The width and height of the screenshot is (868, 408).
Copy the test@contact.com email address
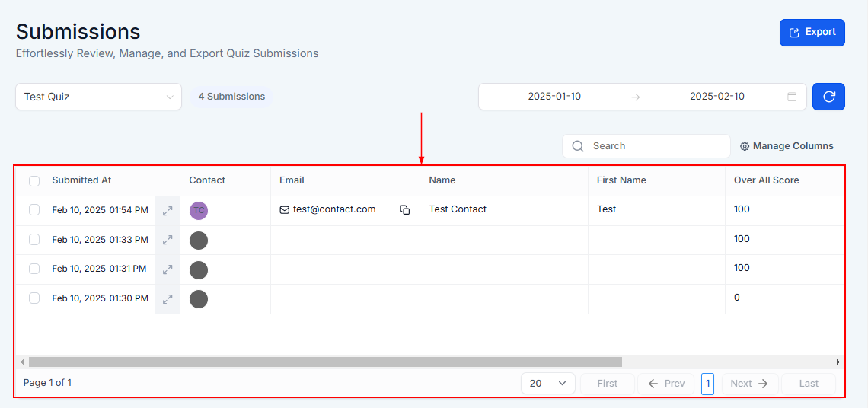pyautogui.click(x=405, y=210)
